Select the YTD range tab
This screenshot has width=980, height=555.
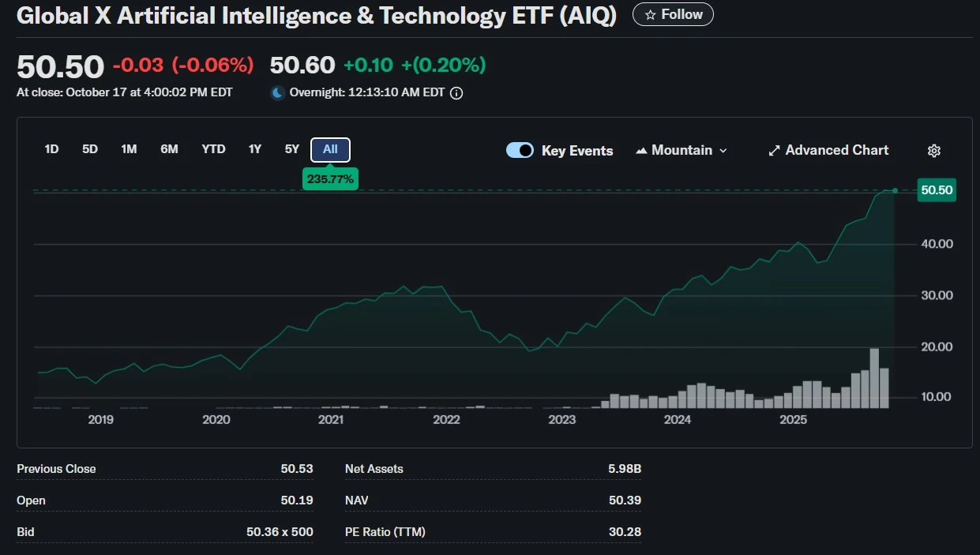point(213,149)
